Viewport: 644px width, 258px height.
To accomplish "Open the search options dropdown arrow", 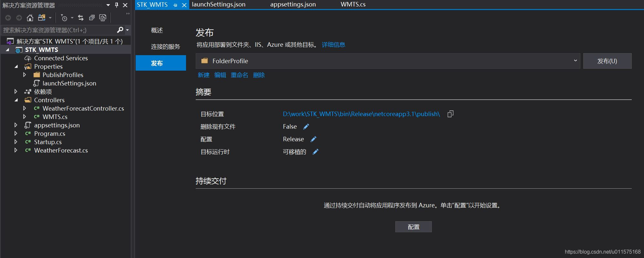I will (127, 30).
